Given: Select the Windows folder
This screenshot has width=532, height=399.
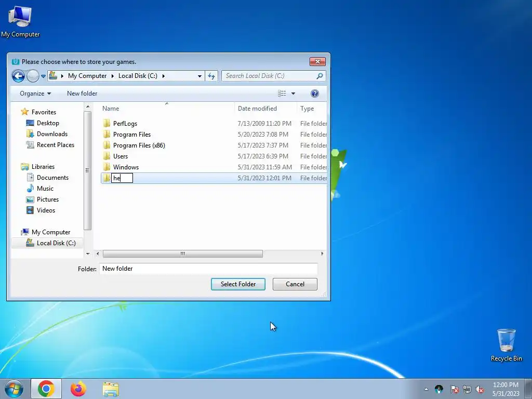Looking at the screenshot, I should click(x=126, y=167).
